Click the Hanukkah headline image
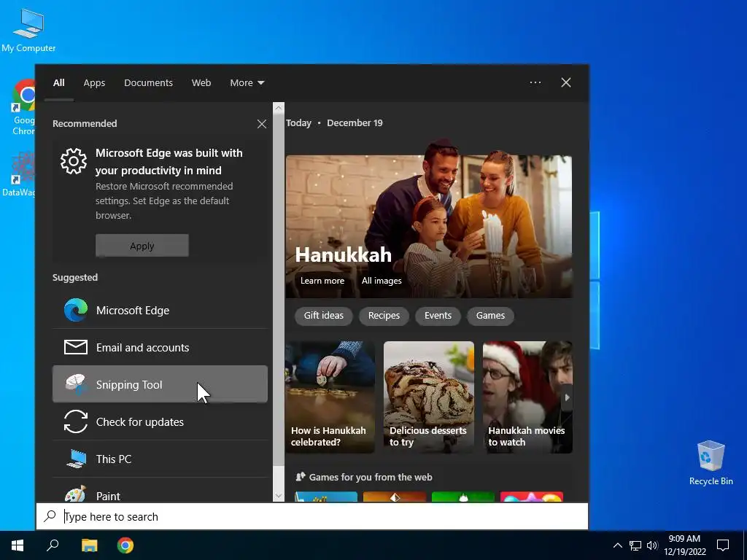Image resolution: width=747 pixels, height=560 pixels. click(x=429, y=219)
